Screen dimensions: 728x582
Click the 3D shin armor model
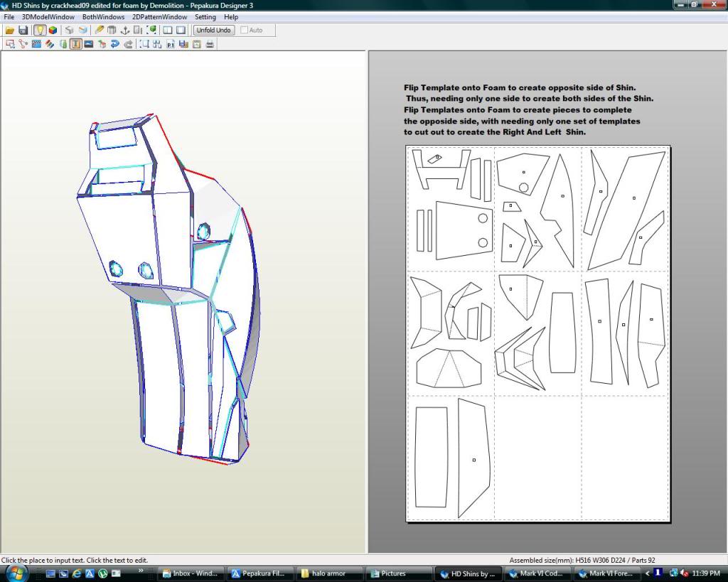(169, 288)
